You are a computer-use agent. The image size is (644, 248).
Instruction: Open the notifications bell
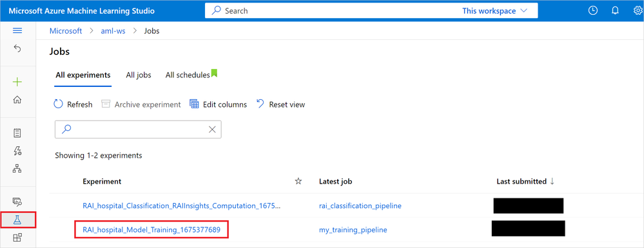(615, 11)
